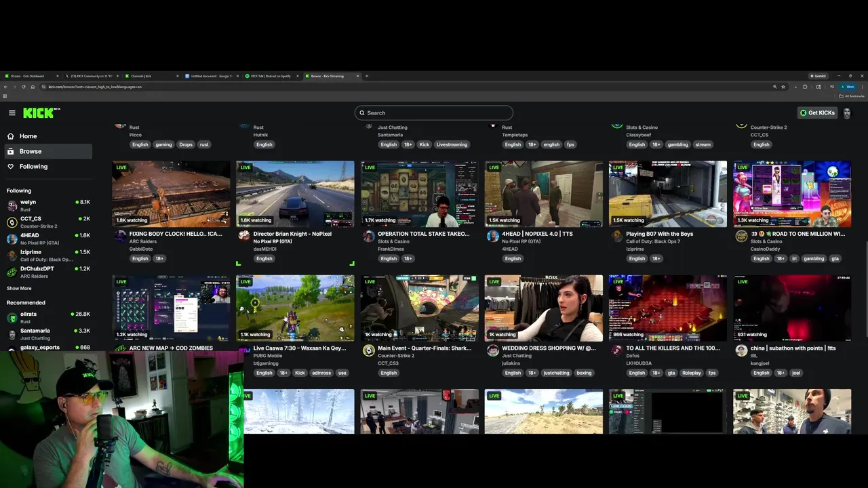Open the zoom magnifier icon in address bar

(775, 87)
